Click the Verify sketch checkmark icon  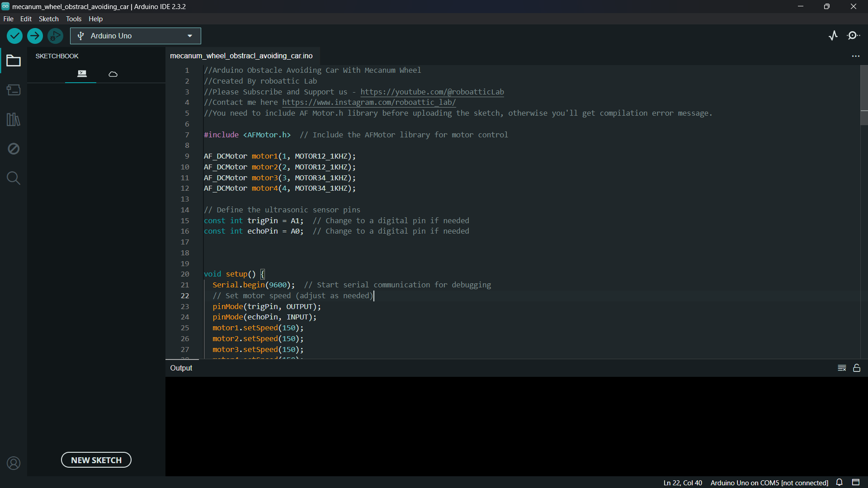14,36
